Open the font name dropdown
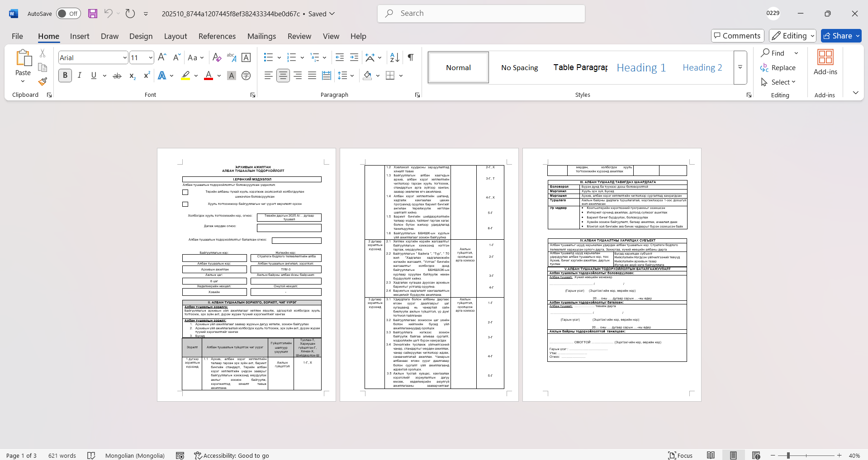 coord(125,57)
